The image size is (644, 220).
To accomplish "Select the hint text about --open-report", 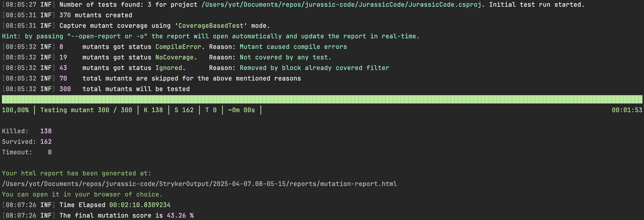I will pyautogui.click(x=211, y=36).
